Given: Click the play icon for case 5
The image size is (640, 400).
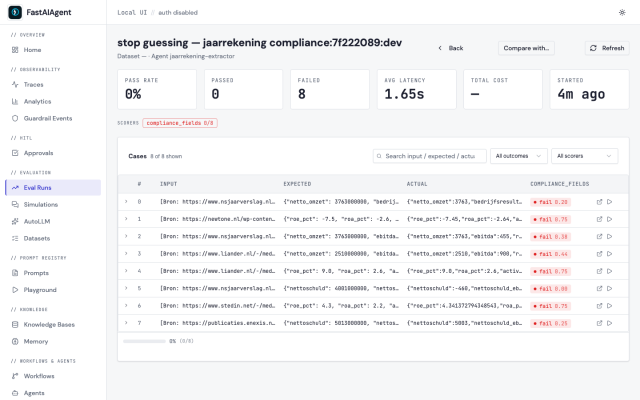Looking at the screenshot, I should [x=609, y=289].
